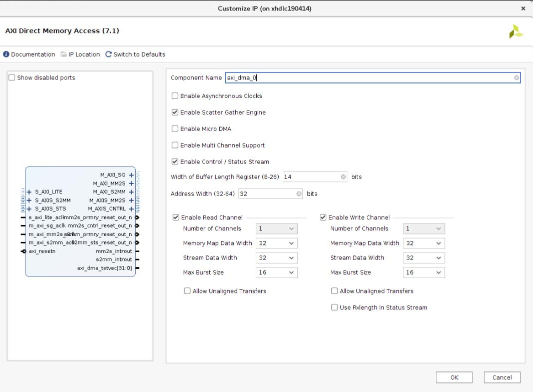Disable the Enable Write Channel checkbox

point(323,217)
